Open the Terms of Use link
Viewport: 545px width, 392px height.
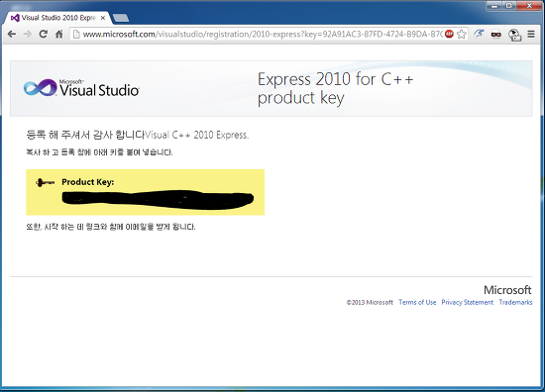[x=417, y=302]
